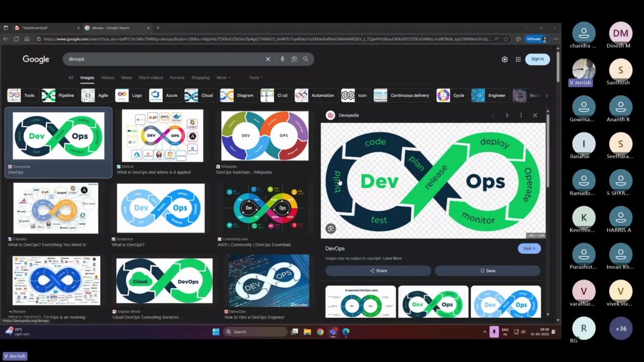Open the Dynatrace What is DevOps thumbnail
Image resolution: width=644 pixels, height=362 pixels.
(x=160, y=208)
